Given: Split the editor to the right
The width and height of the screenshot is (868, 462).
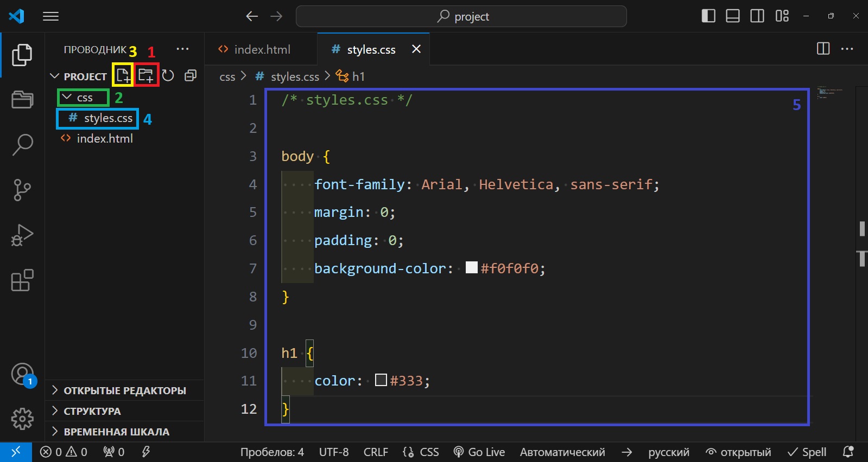Looking at the screenshot, I should (823, 49).
